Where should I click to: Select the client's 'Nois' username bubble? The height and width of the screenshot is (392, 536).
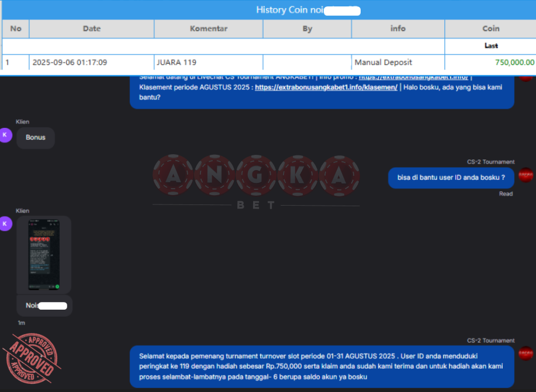point(44,306)
